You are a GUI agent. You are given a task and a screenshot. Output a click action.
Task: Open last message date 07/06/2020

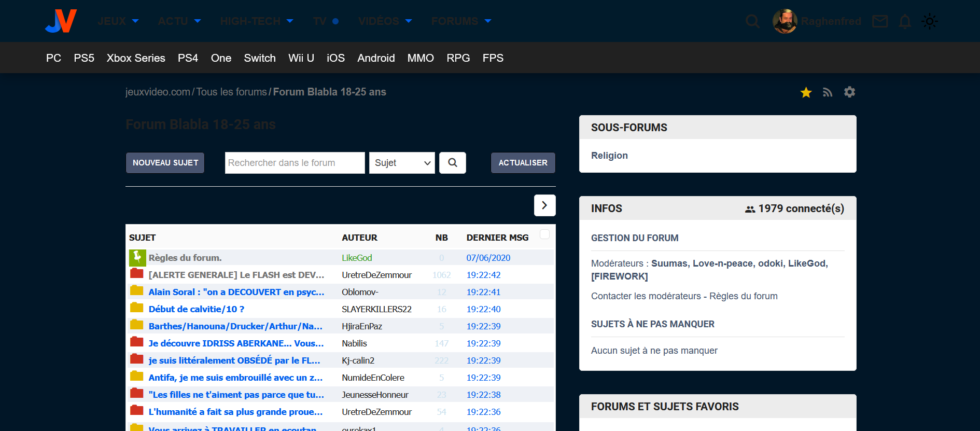(488, 258)
